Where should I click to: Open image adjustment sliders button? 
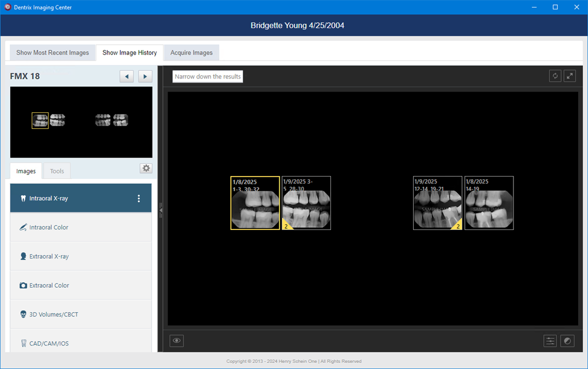(550, 341)
